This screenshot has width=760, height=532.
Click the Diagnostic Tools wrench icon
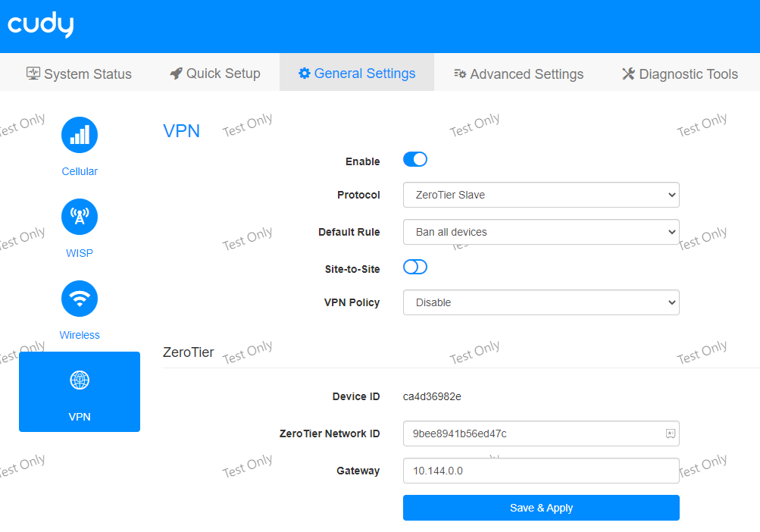629,74
